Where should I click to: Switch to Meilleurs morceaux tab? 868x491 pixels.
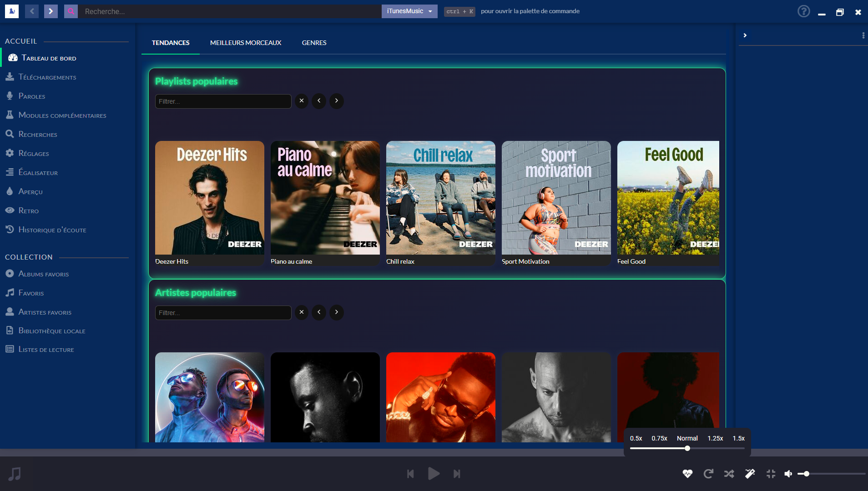(x=246, y=43)
